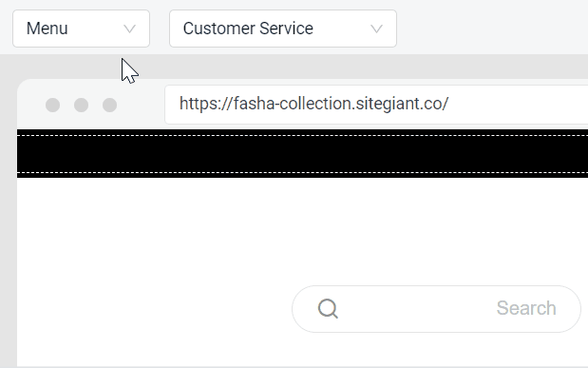
Task: Click the gray margin left of preview frame
Action: tap(9, 225)
